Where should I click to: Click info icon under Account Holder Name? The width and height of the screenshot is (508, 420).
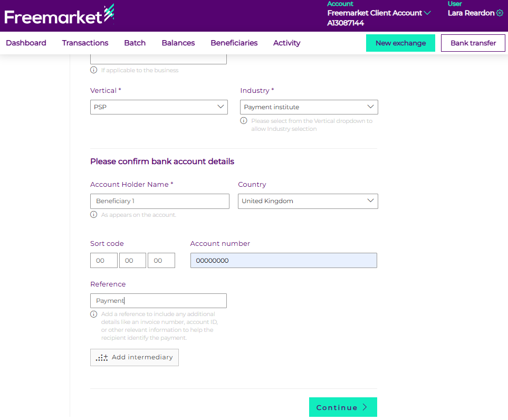(x=94, y=215)
